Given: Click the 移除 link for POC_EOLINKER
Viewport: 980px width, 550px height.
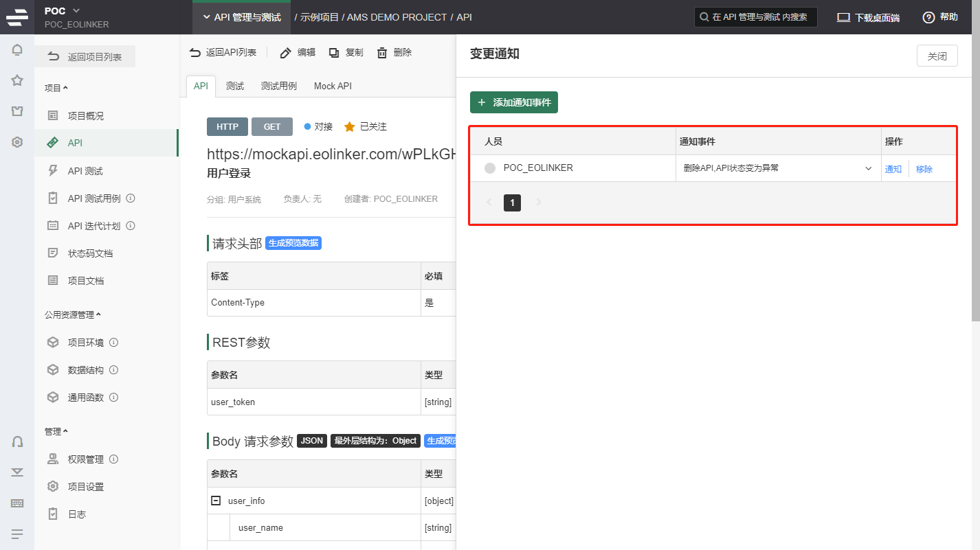Looking at the screenshot, I should pyautogui.click(x=924, y=169).
